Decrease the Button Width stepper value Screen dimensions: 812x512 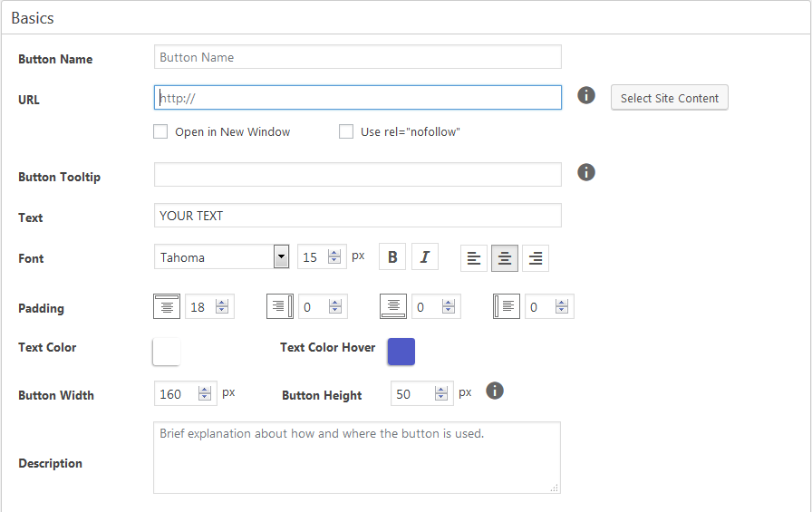pyautogui.click(x=205, y=398)
